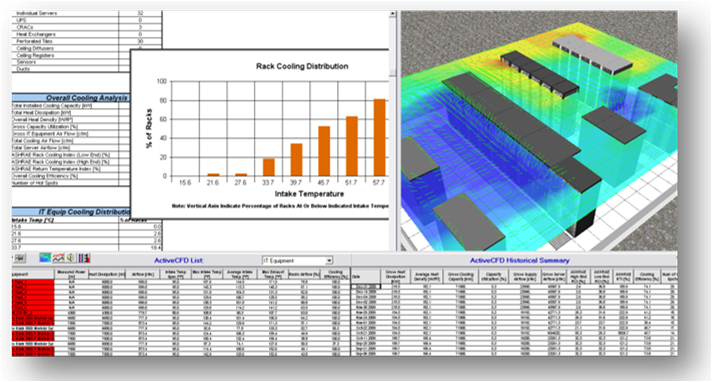Click the first date cell in Historical Summary
Viewport: 712px width, 382px height.
pyautogui.click(x=366, y=287)
